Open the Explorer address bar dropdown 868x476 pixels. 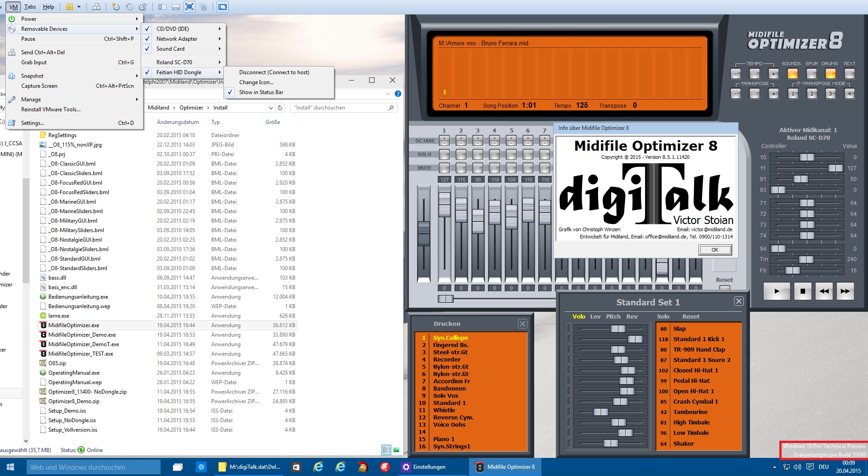pyautogui.click(x=270, y=108)
